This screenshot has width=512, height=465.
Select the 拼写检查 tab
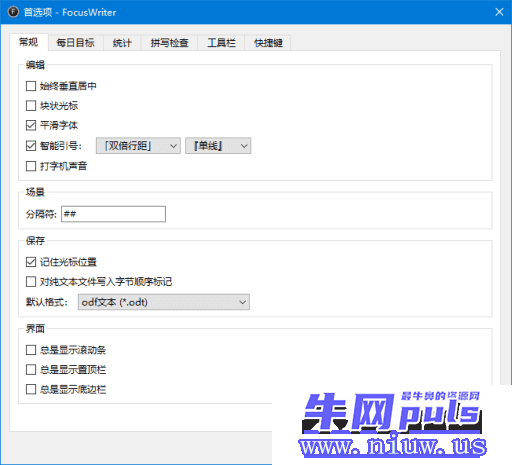[169, 43]
